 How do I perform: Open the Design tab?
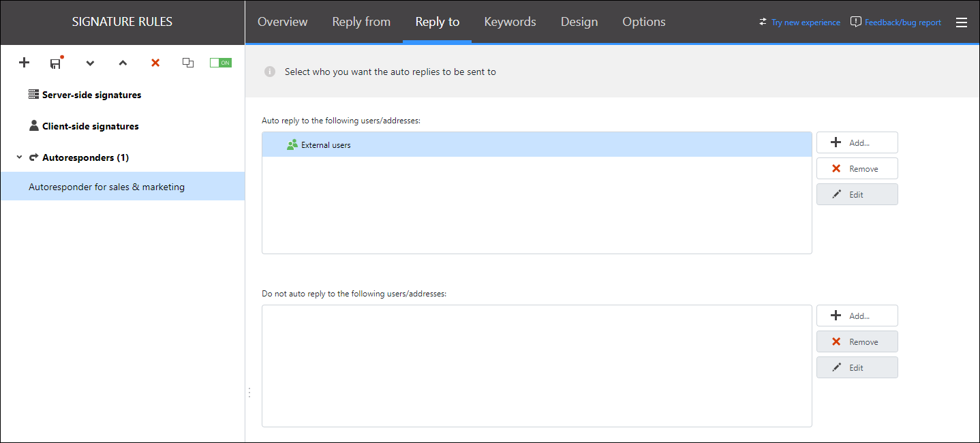coord(579,21)
